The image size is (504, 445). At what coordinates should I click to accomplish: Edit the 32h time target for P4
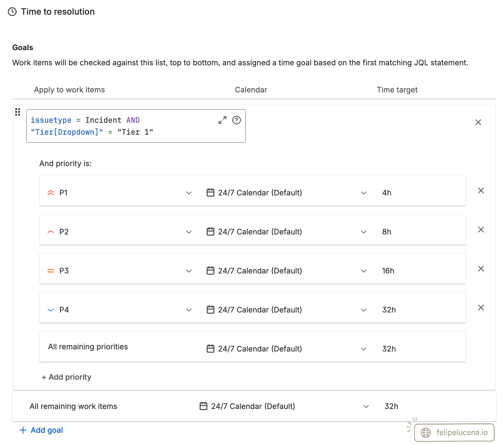pyautogui.click(x=389, y=310)
